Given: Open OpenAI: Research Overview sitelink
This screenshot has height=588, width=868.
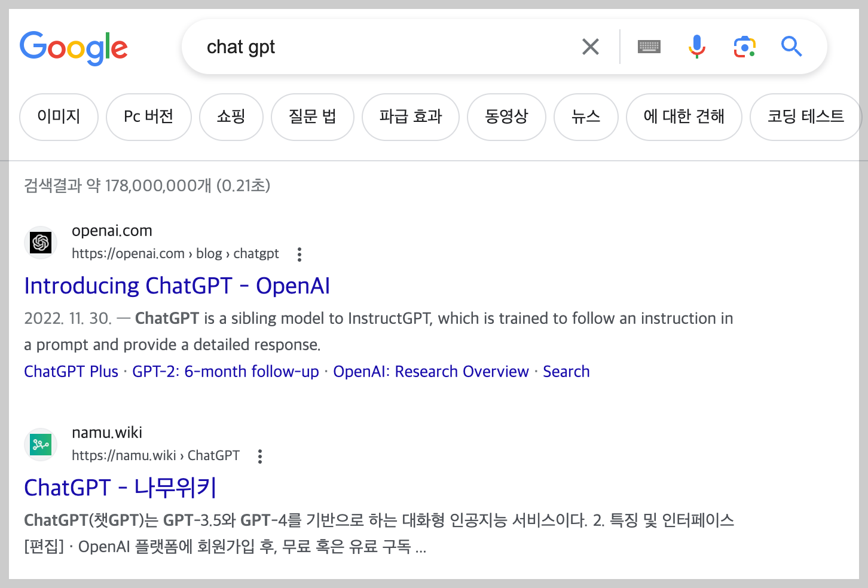Looking at the screenshot, I should 431,372.
